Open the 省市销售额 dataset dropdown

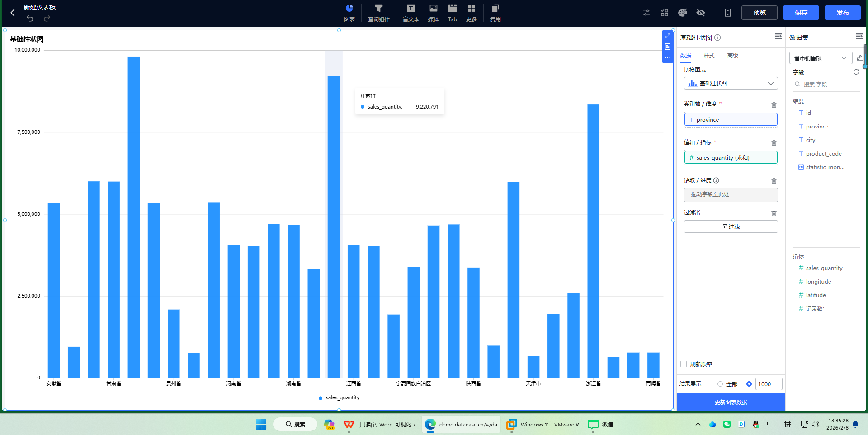[821, 58]
